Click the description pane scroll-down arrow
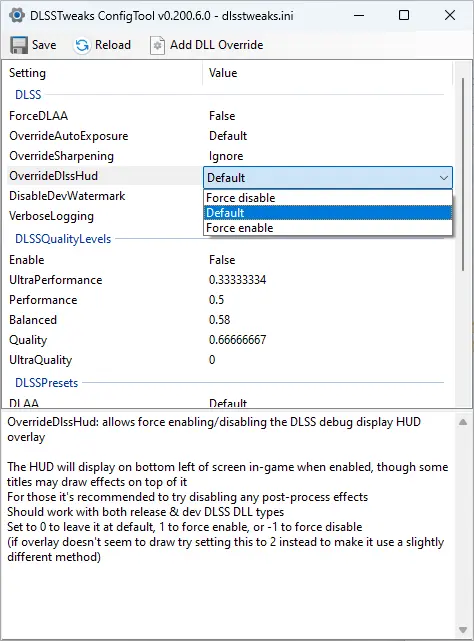 click(463, 630)
